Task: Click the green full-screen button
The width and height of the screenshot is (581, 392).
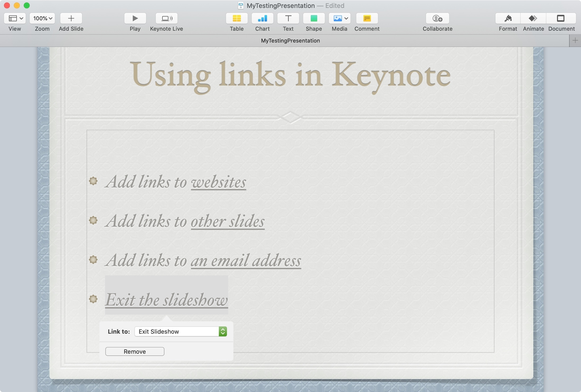Action: (27, 5)
